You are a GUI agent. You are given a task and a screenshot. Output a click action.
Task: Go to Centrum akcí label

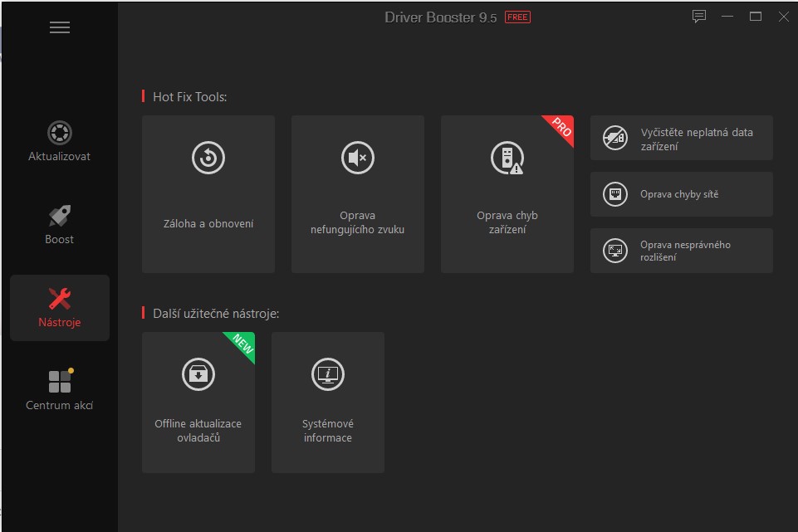point(60,405)
